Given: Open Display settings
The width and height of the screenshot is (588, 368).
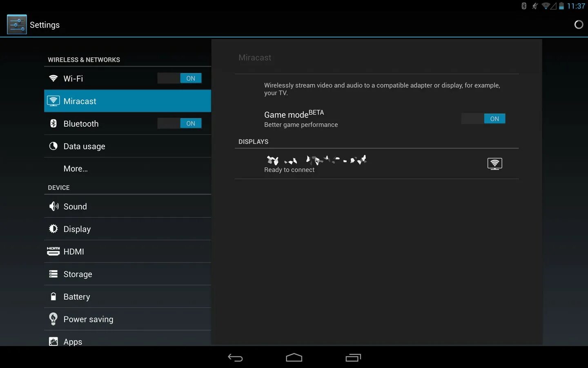Looking at the screenshot, I should click(127, 229).
